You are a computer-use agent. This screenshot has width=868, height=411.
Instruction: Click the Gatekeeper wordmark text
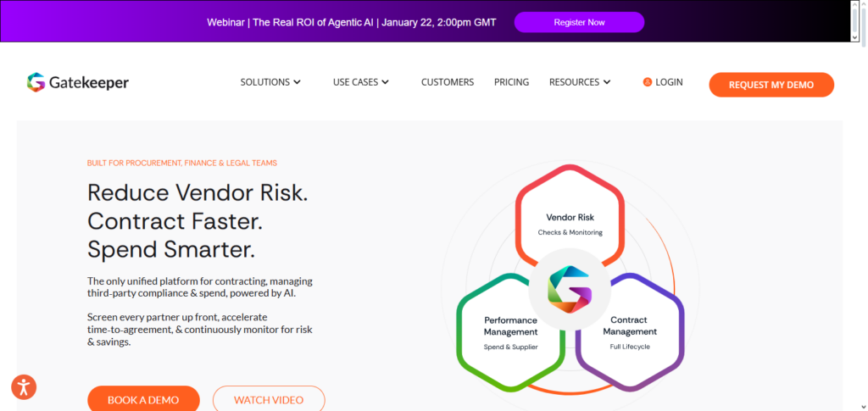point(90,83)
